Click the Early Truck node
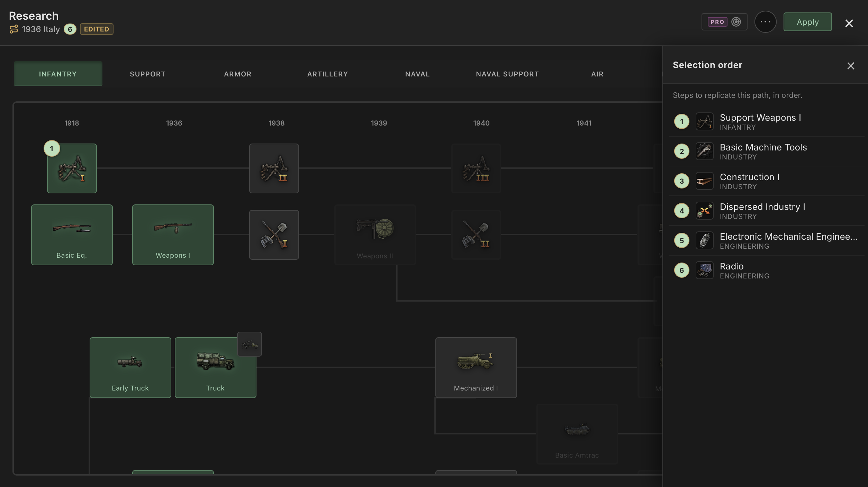Screen dimensions: 868x487 (x=130, y=368)
